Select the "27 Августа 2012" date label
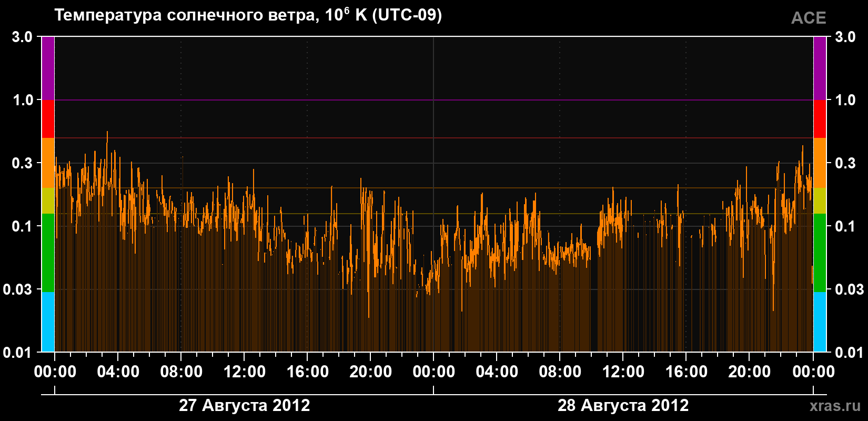This screenshot has height=421, width=868. 245,406
